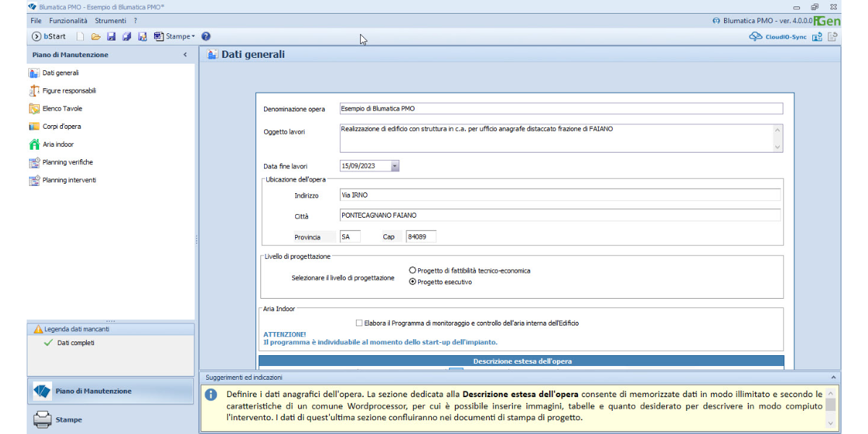Select the Progetto esecutivo radio button
This screenshot has height=434, width=868.
(412, 282)
